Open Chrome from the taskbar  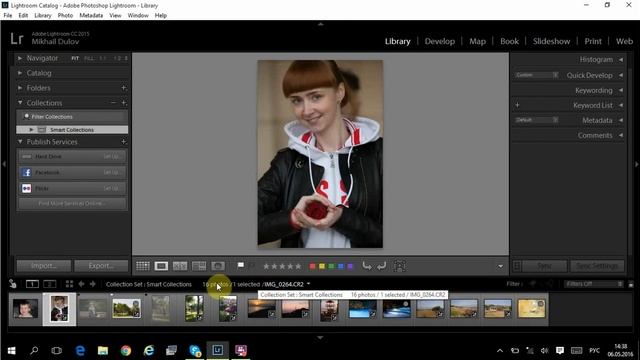[x=126, y=350]
